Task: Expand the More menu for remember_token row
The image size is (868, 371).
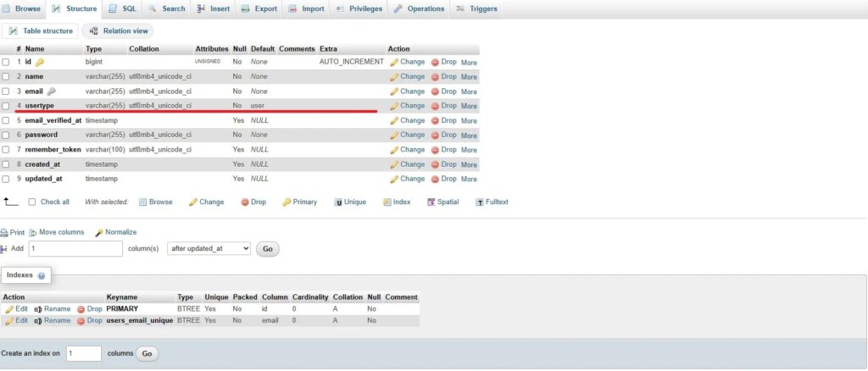Action: pyautogui.click(x=469, y=150)
